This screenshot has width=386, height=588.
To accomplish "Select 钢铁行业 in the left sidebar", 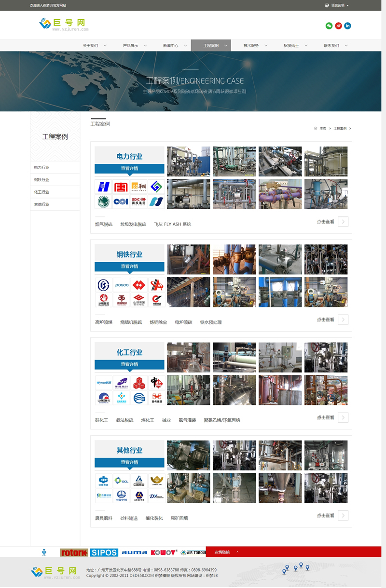I will point(42,180).
